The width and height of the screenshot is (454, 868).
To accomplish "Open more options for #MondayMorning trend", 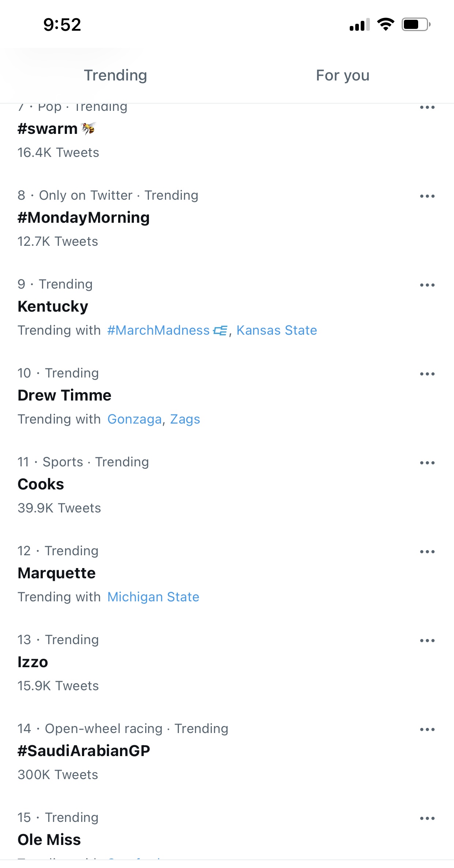I will tap(427, 196).
